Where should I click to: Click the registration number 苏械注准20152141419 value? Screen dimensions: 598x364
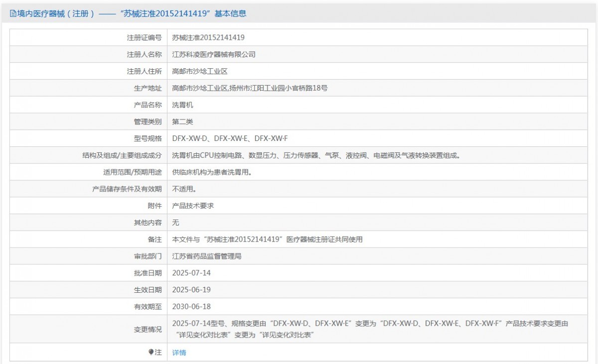click(x=208, y=37)
